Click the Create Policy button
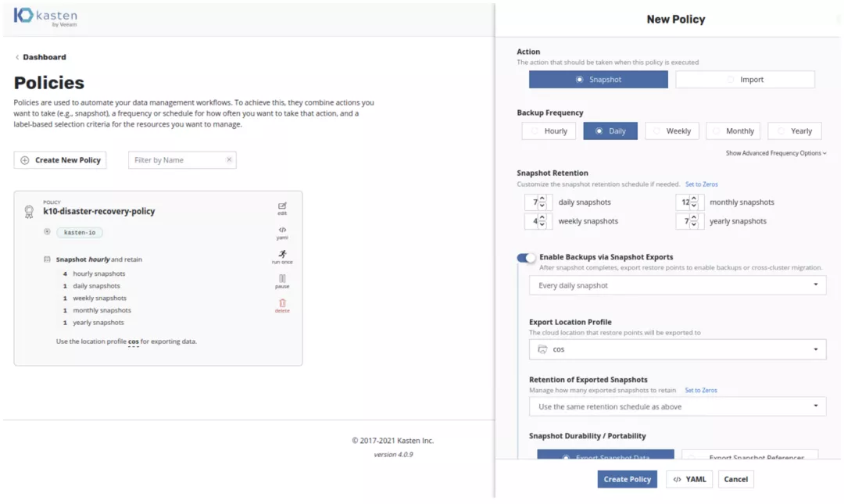 (x=627, y=479)
